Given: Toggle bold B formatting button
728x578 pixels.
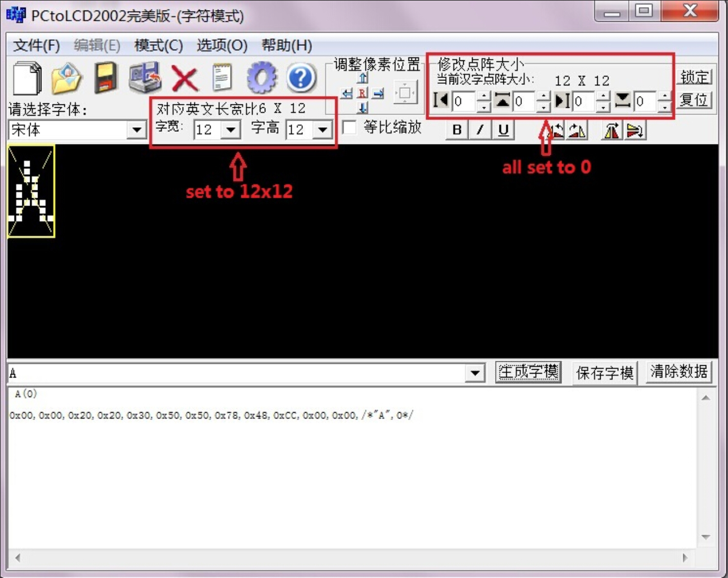Looking at the screenshot, I should click(456, 130).
